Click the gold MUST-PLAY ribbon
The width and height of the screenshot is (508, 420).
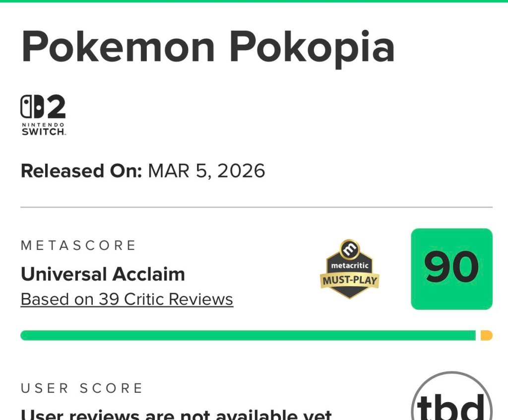349,281
